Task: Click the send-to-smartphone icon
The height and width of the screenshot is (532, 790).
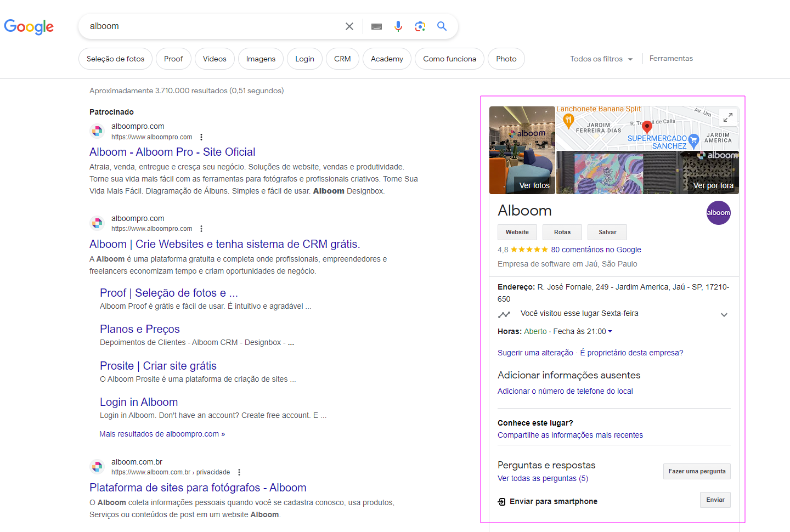Action: coord(501,502)
